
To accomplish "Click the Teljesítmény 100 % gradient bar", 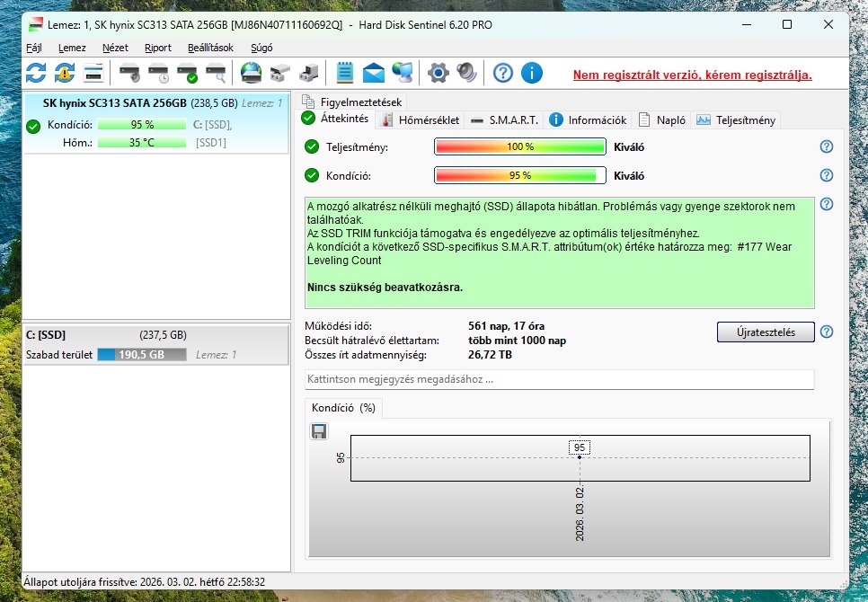I will pyautogui.click(x=519, y=146).
